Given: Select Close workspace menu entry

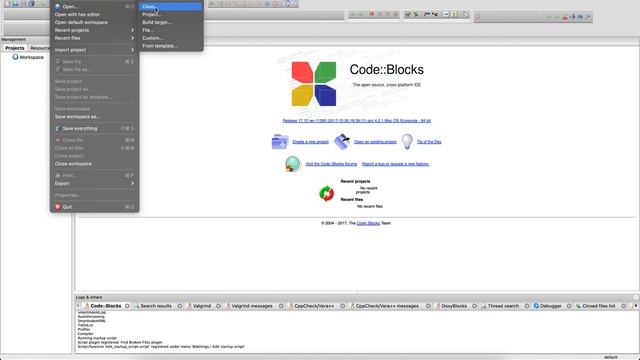Looking at the screenshot, I should (x=94, y=164).
